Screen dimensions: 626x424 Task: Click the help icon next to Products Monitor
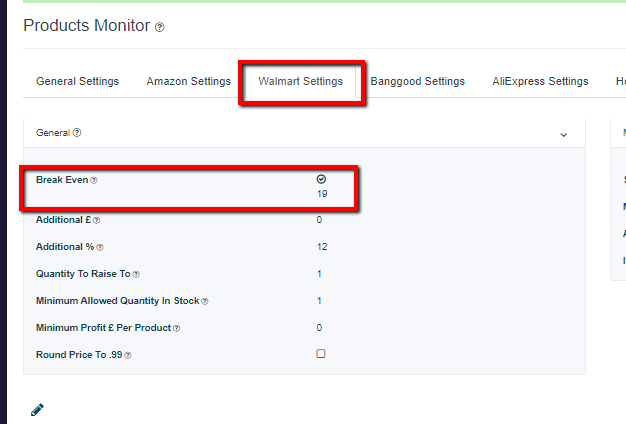coord(159,27)
